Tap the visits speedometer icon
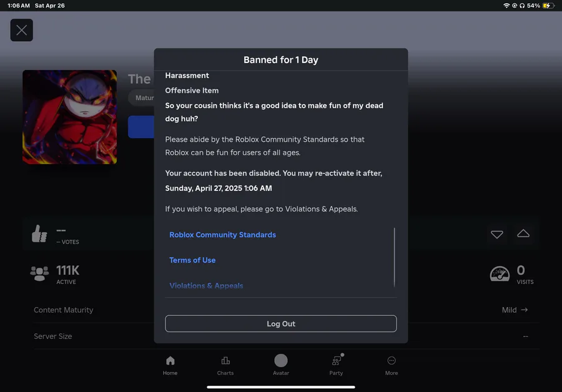This screenshot has height=392, width=562. (500, 274)
